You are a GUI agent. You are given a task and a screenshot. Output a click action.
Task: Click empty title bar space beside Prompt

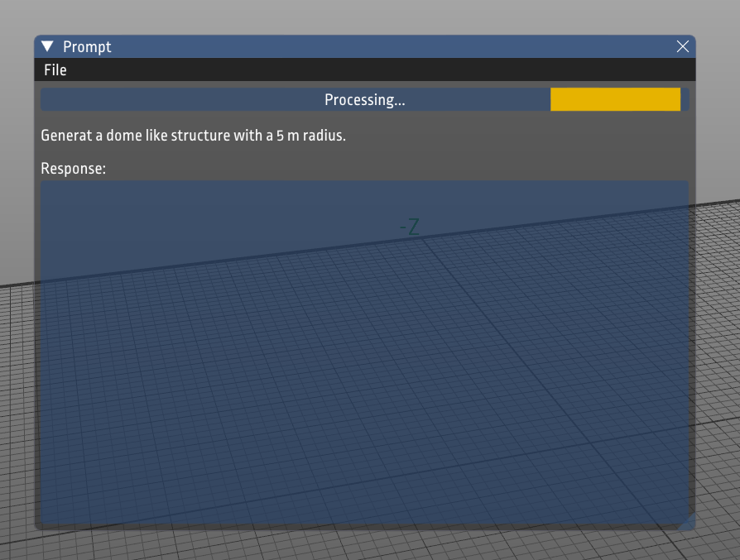point(392,46)
